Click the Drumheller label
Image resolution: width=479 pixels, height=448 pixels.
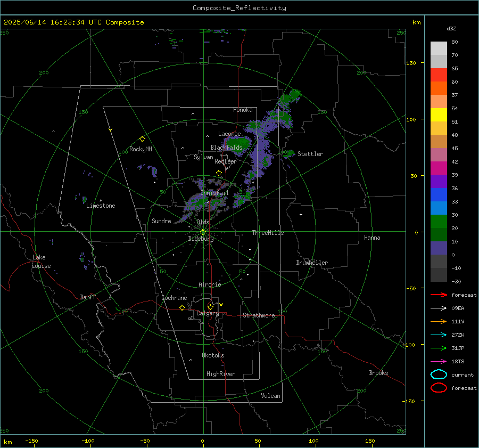(312, 263)
